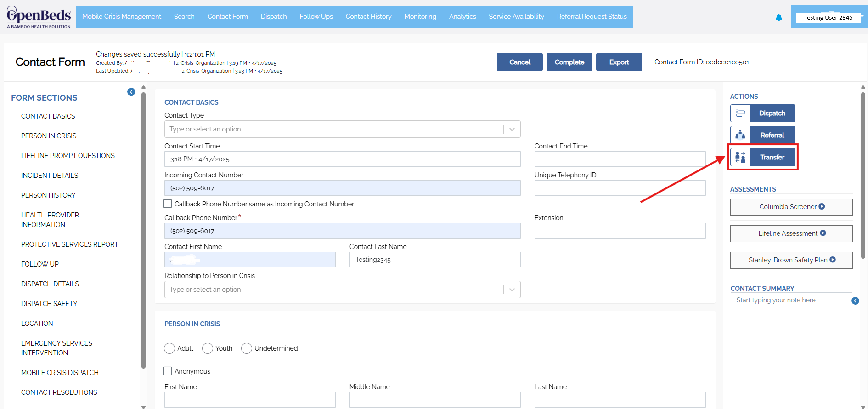Viewport: 868px width, 409px height.
Task: Click the Complete button
Action: point(569,62)
